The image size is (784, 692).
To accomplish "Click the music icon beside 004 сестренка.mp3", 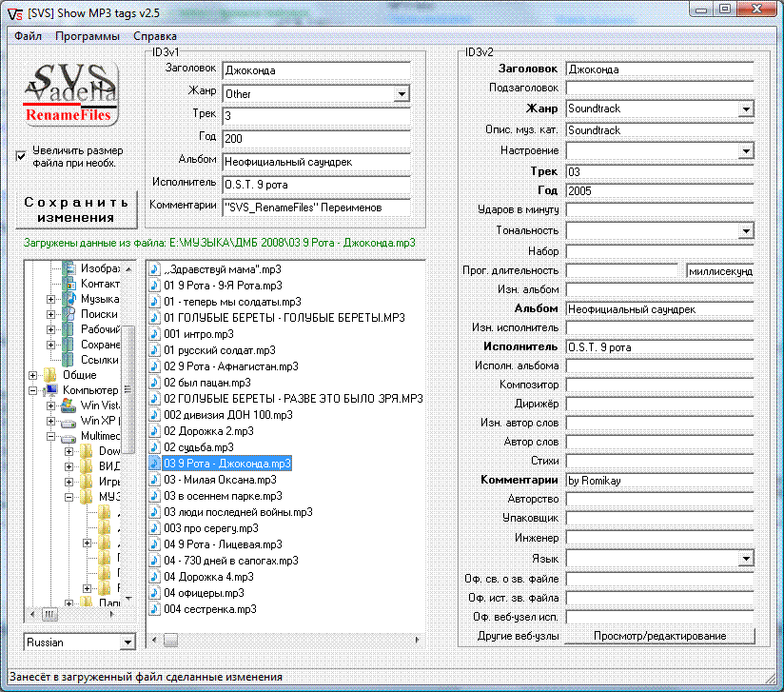I will (x=155, y=609).
